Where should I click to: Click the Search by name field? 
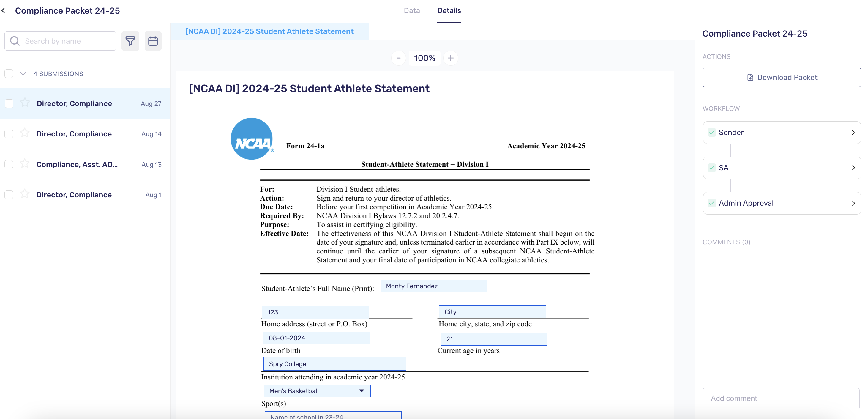pyautogui.click(x=60, y=41)
